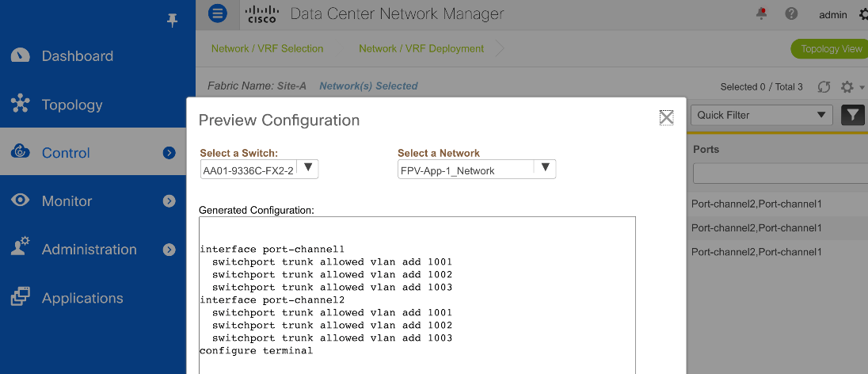Click the Topology View button
868x374 pixels.
click(x=829, y=49)
